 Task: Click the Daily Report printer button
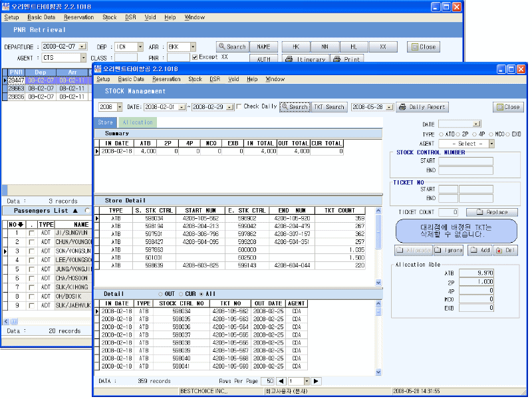[x=422, y=107]
